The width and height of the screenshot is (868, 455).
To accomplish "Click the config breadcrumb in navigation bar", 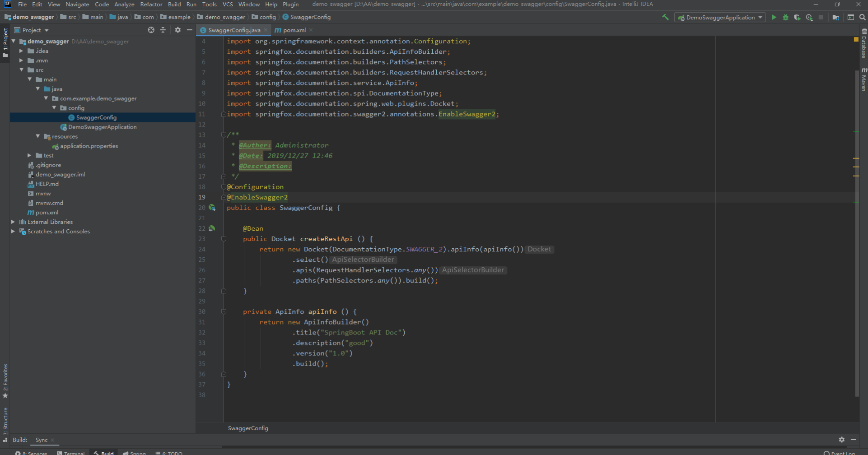I will coord(267,17).
